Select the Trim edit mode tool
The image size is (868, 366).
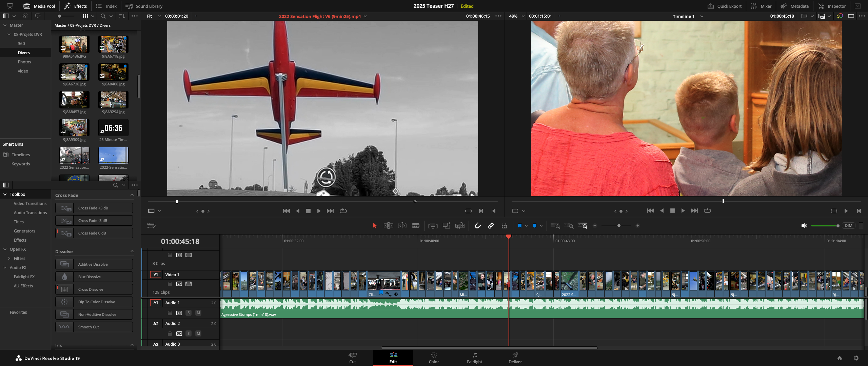point(388,226)
